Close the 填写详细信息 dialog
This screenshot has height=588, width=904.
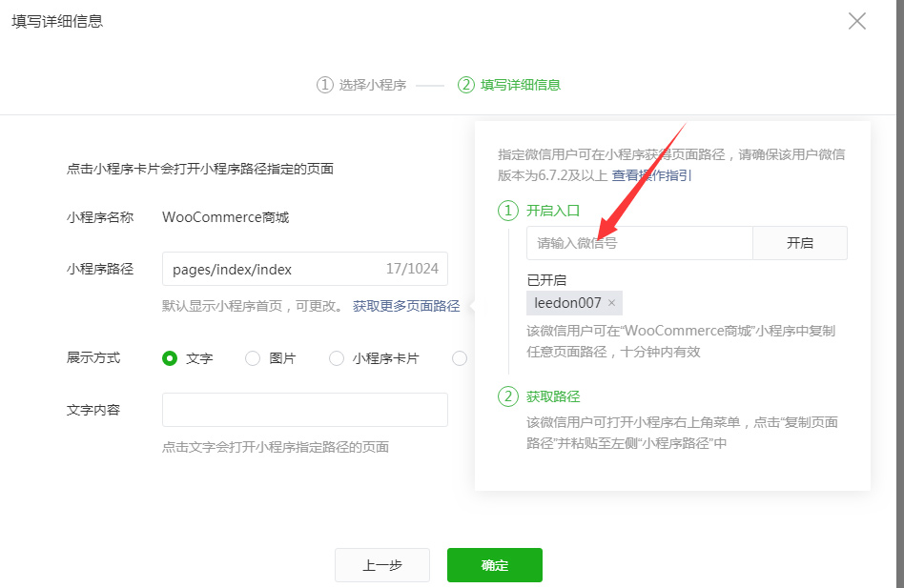[x=857, y=21]
